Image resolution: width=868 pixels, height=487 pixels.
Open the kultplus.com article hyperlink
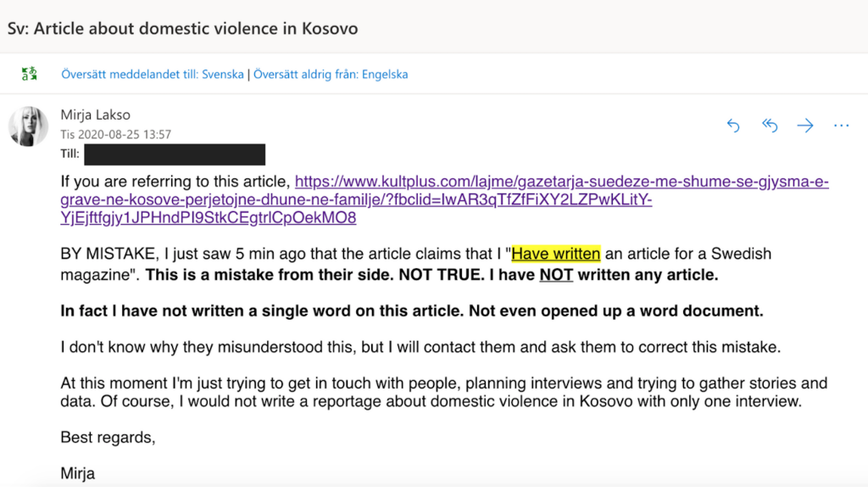444,199
